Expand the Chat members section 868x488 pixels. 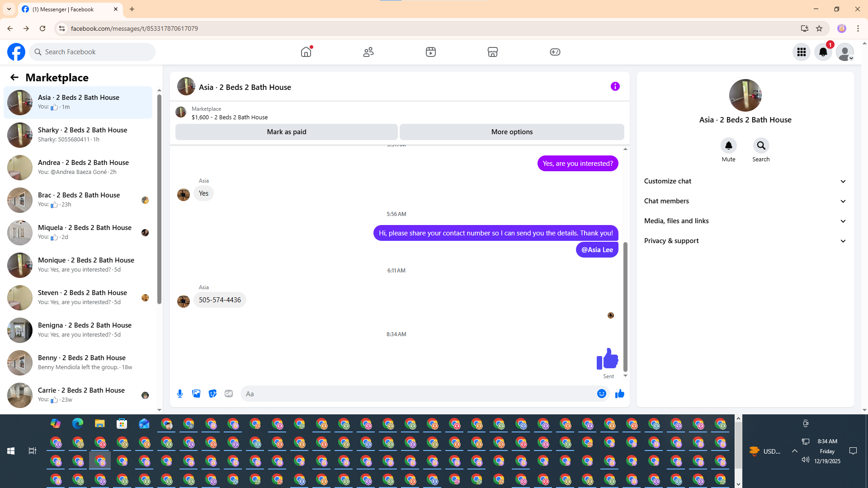(x=745, y=201)
